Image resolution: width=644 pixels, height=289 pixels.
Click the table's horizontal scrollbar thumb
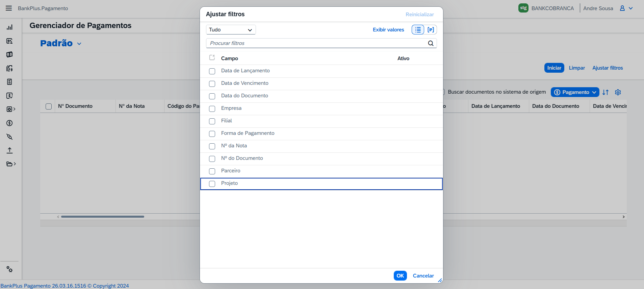tap(103, 217)
